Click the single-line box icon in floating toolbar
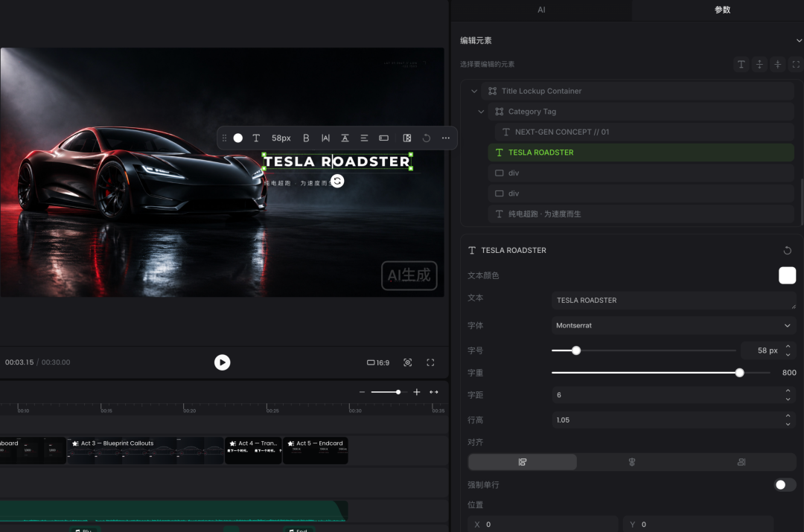The image size is (804, 532). (383, 138)
